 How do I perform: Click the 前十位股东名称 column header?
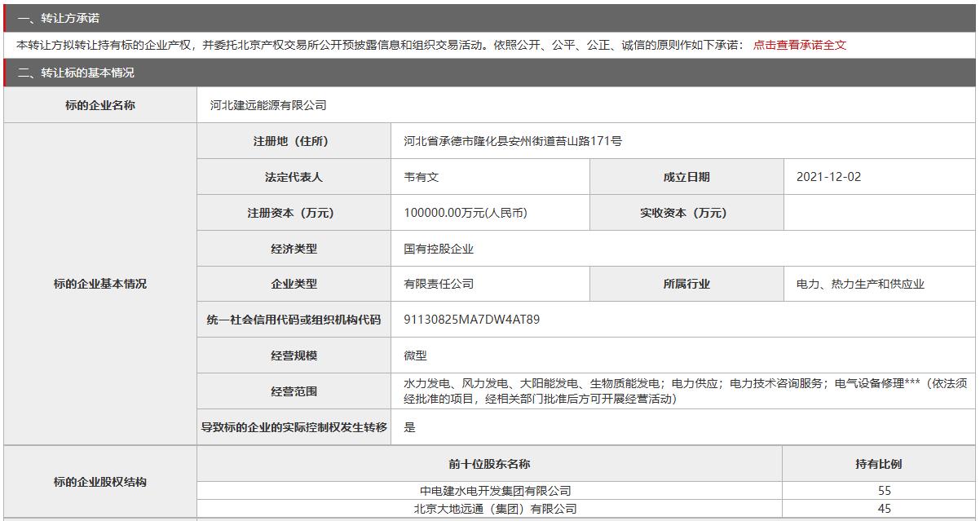pyautogui.click(x=489, y=464)
